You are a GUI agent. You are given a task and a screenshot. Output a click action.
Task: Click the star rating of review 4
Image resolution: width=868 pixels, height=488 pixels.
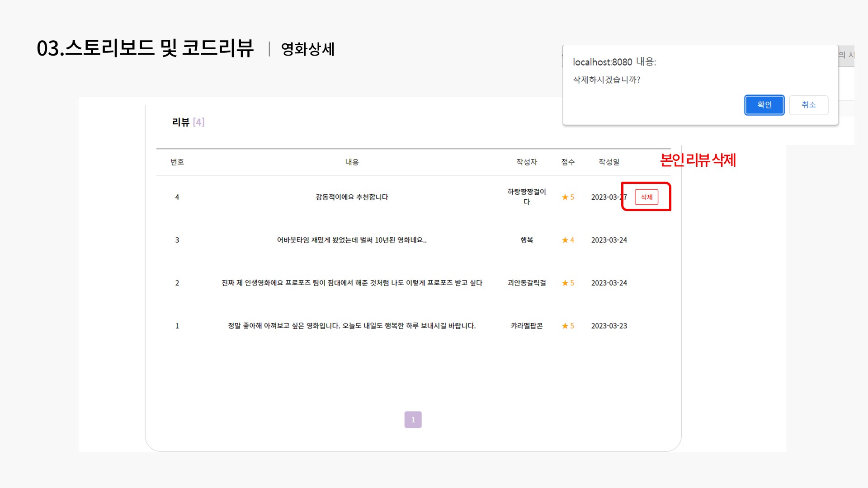[568, 197]
